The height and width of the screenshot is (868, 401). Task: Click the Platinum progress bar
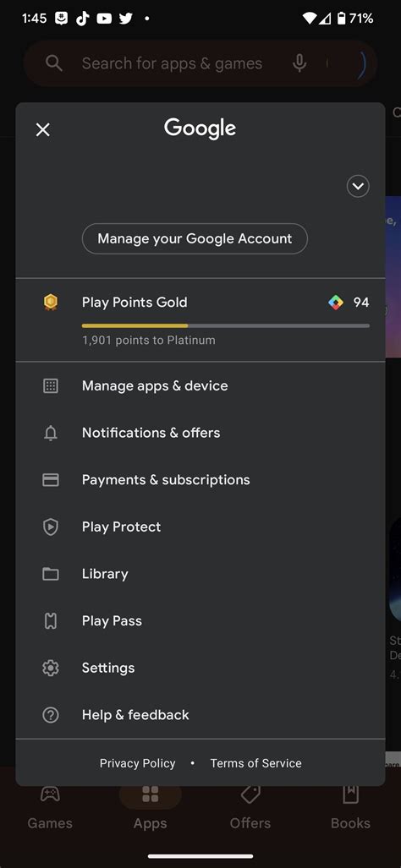tap(225, 325)
